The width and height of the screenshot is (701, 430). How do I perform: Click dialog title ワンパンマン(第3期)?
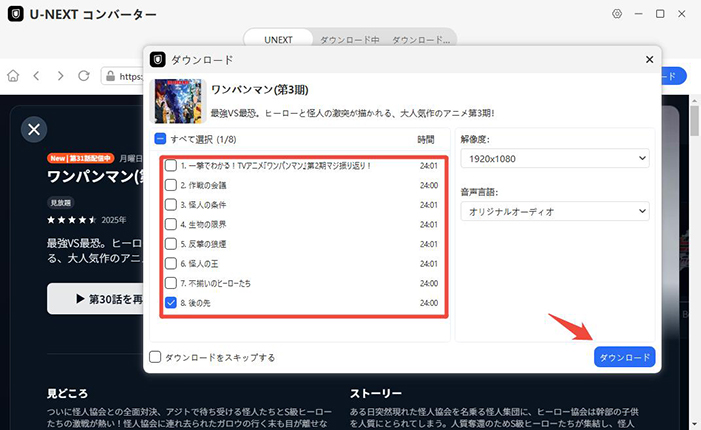coord(260,90)
